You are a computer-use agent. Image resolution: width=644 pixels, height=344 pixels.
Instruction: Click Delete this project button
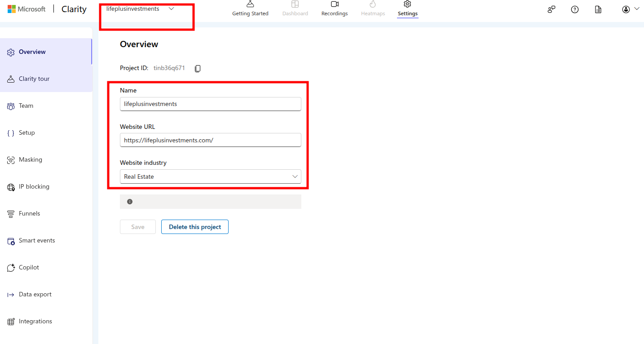(195, 227)
